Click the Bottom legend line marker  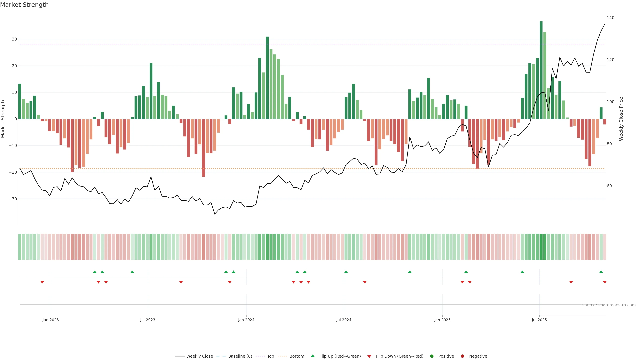[x=282, y=356]
